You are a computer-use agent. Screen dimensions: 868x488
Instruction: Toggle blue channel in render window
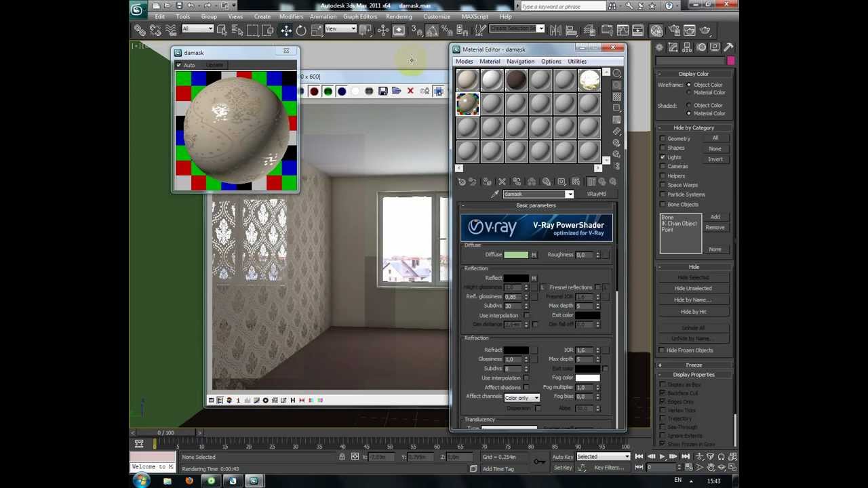coord(342,91)
